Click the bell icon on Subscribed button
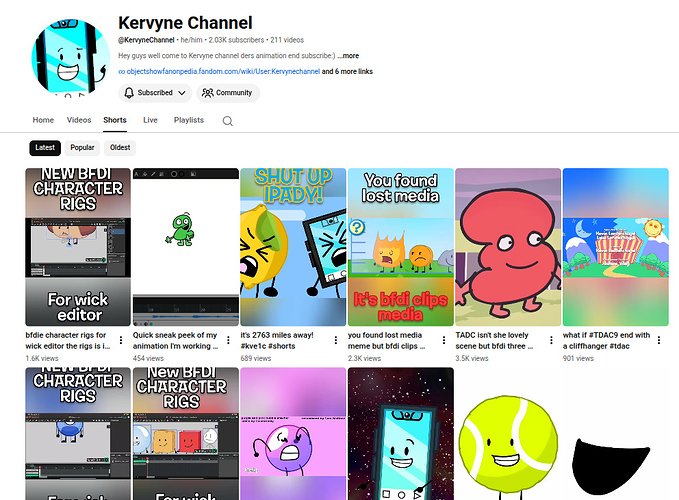The width and height of the screenshot is (679, 500). (129, 93)
